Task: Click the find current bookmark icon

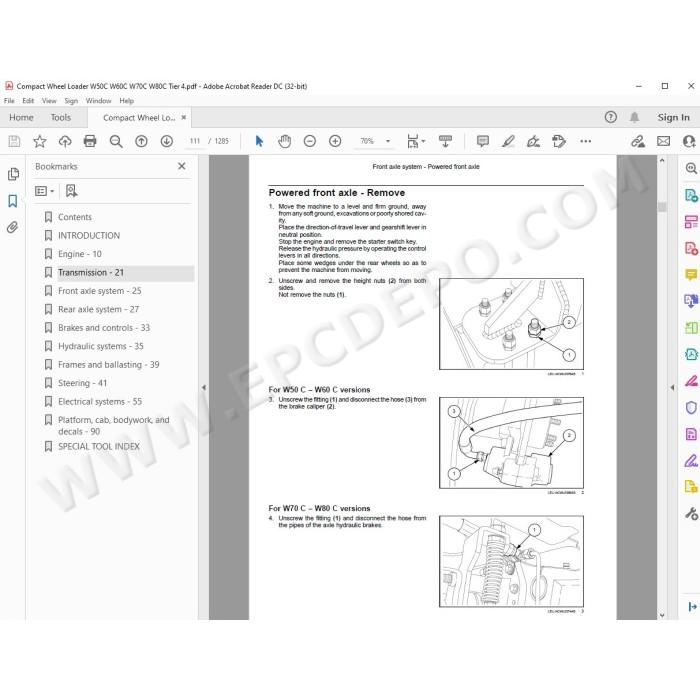Action: (71, 191)
